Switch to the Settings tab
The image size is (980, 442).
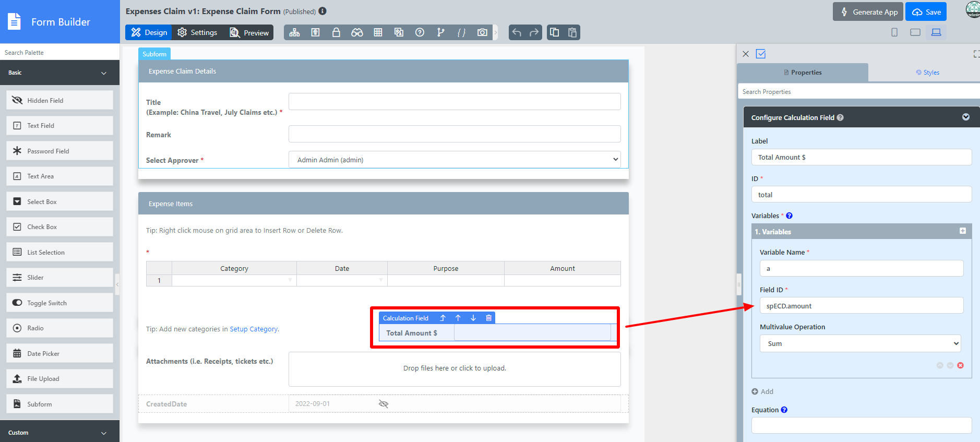(x=197, y=32)
